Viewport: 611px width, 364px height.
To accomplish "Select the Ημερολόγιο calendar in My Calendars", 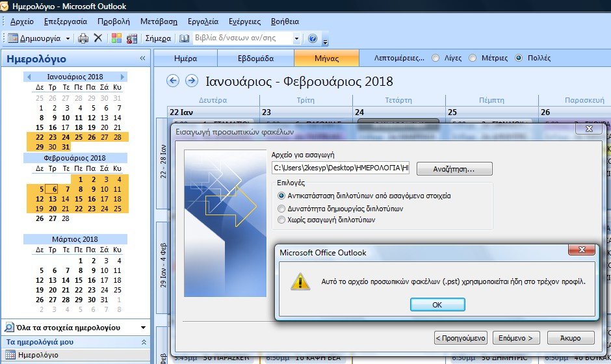I will [75, 355].
